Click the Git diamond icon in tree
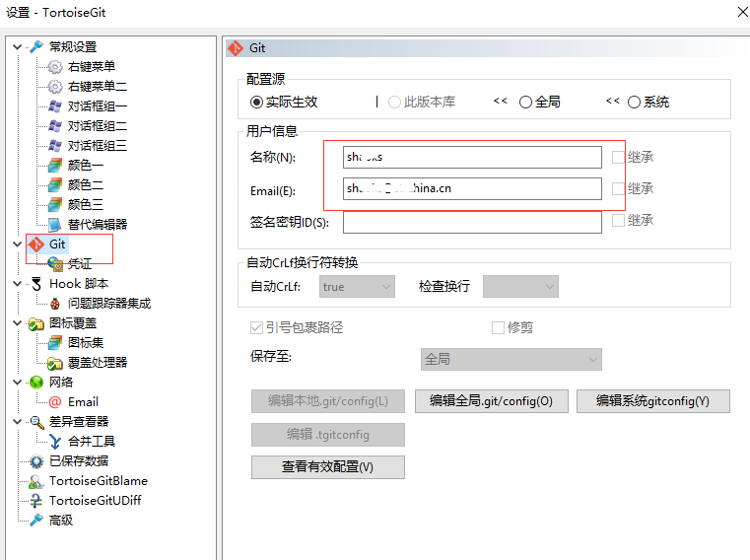Viewport: 750px width, 560px height. [36, 245]
